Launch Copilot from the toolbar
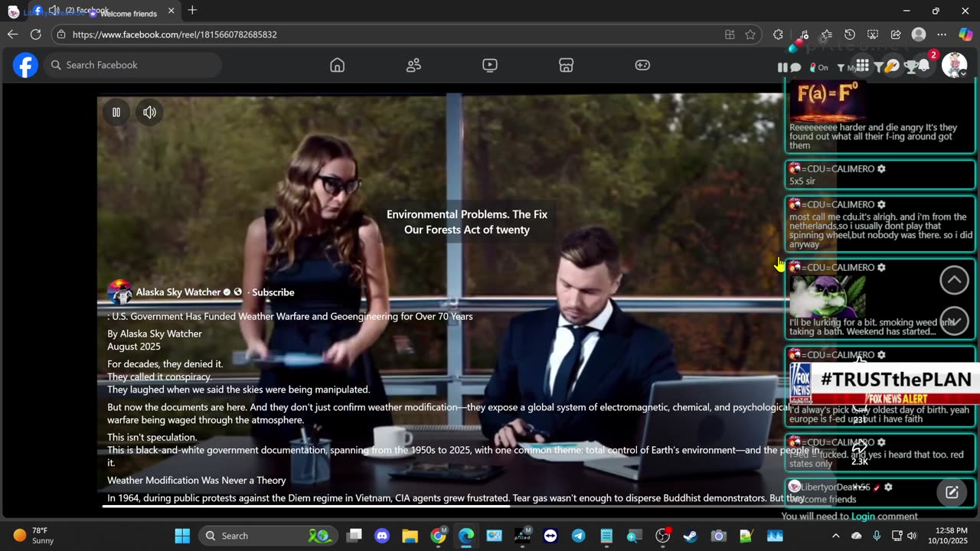The height and width of the screenshot is (551, 980). point(965,34)
